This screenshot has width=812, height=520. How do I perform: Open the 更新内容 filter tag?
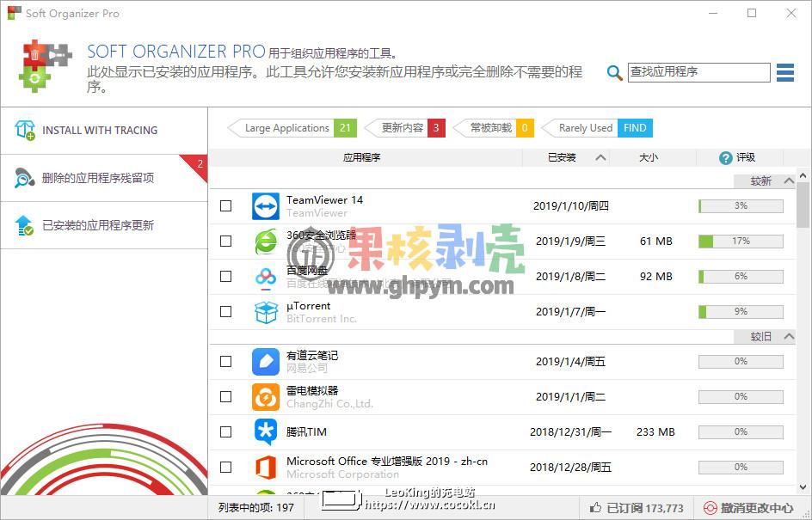(404, 128)
